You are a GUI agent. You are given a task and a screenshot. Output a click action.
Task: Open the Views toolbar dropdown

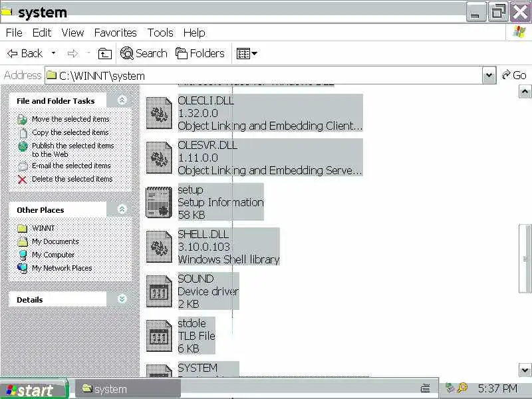247,54
